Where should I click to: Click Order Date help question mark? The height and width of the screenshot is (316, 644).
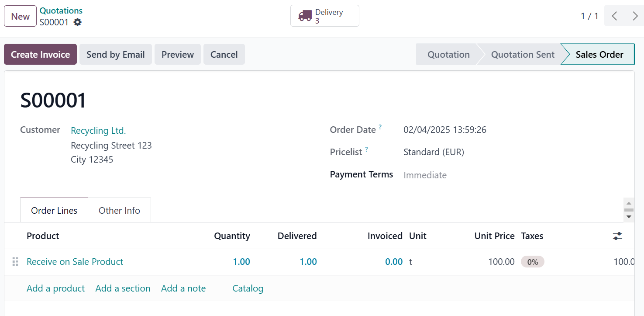(380, 127)
